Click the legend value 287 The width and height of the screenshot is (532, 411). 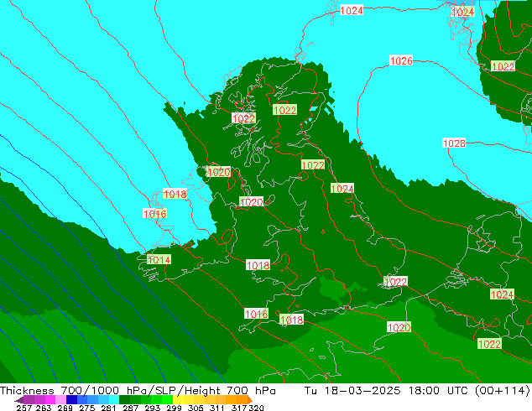[130, 408]
